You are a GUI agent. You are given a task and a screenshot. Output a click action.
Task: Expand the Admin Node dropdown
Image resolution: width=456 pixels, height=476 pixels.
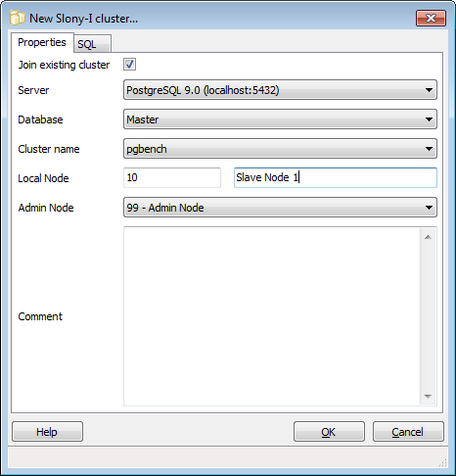[x=280, y=208]
